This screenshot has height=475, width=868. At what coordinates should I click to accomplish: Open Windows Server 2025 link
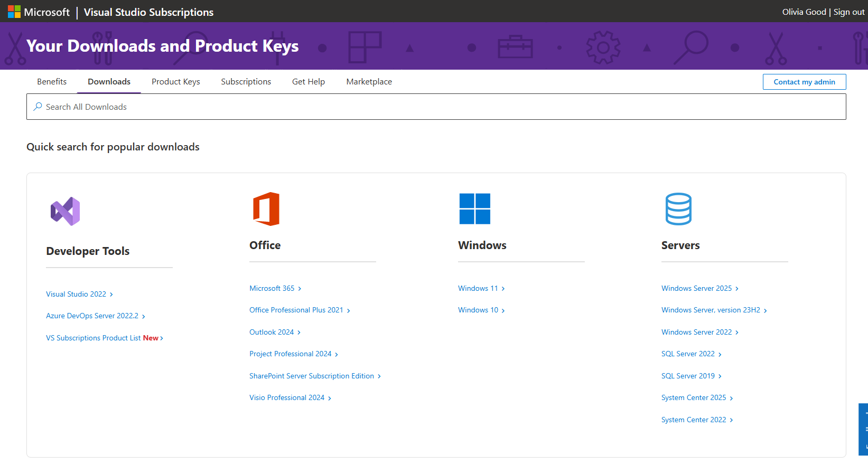(x=700, y=288)
